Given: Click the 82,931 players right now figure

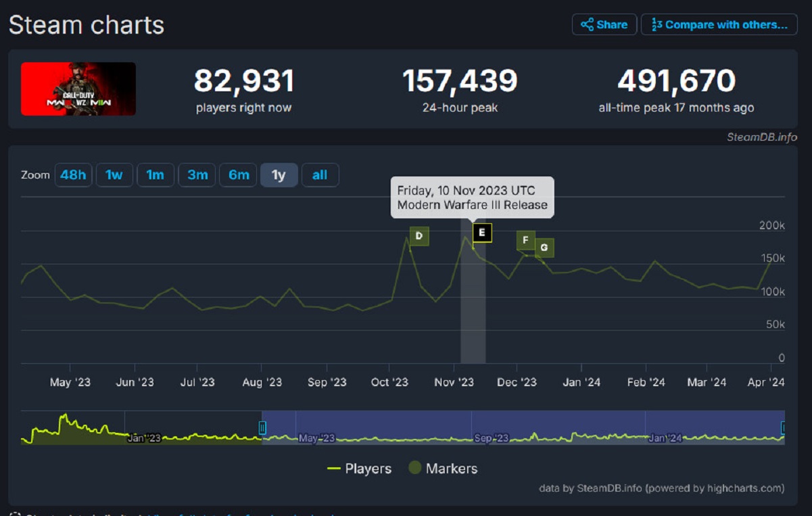Looking at the screenshot, I should click(x=244, y=81).
